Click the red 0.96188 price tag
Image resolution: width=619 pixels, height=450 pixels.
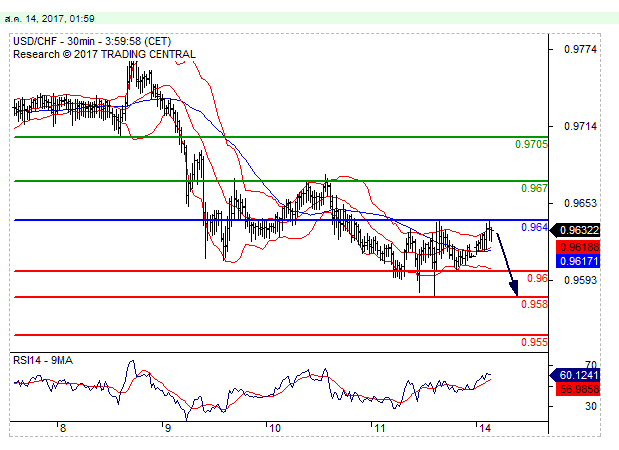578,248
